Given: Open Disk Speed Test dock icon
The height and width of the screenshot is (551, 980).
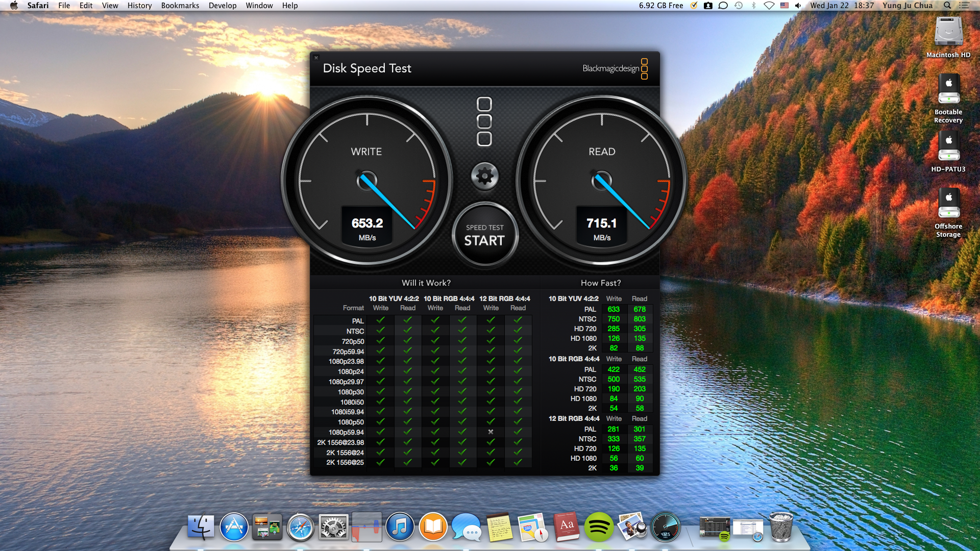Looking at the screenshot, I should 666,527.
